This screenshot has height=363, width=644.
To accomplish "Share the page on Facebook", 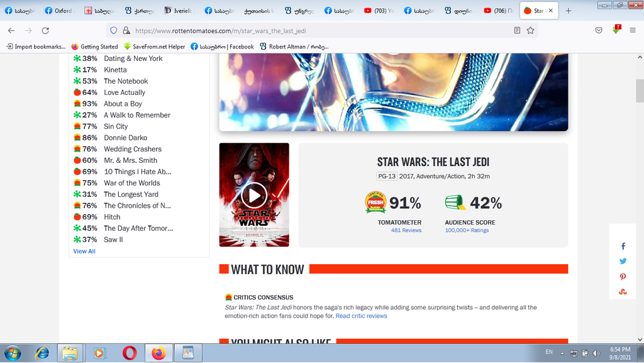I will (623, 247).
